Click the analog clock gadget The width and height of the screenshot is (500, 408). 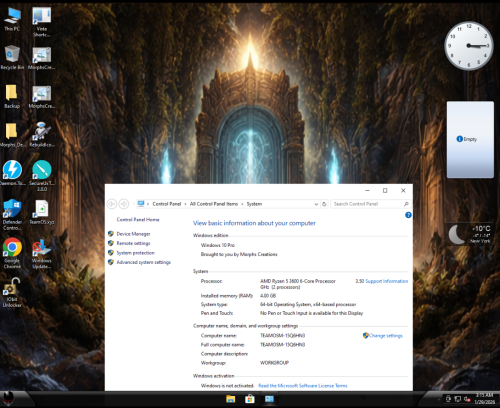tap(469, 46)
